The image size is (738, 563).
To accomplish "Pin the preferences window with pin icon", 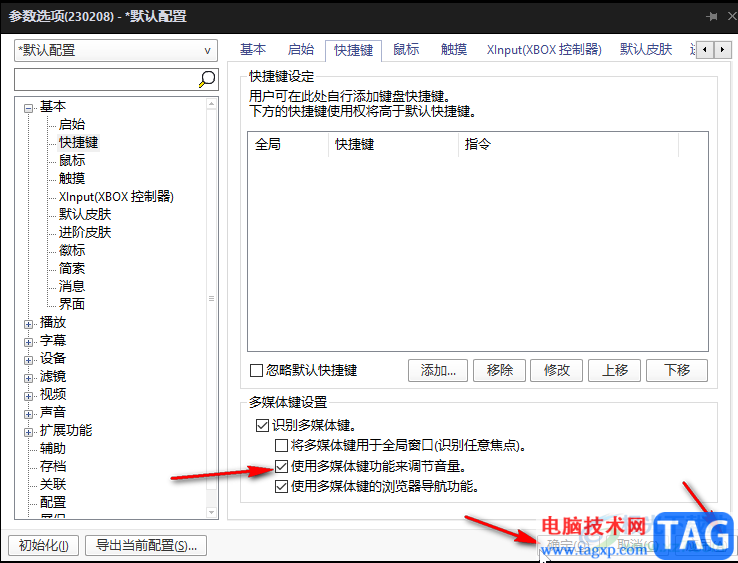I will pyautogui.click(x=712, y=16).
